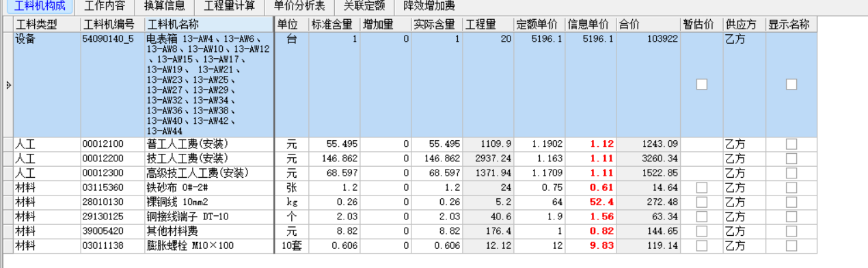Enable 显示名称 for 其他材料费 row
The width and height of the screenshot is (868, 268).
pyautogui.click(x=791, y=231)
